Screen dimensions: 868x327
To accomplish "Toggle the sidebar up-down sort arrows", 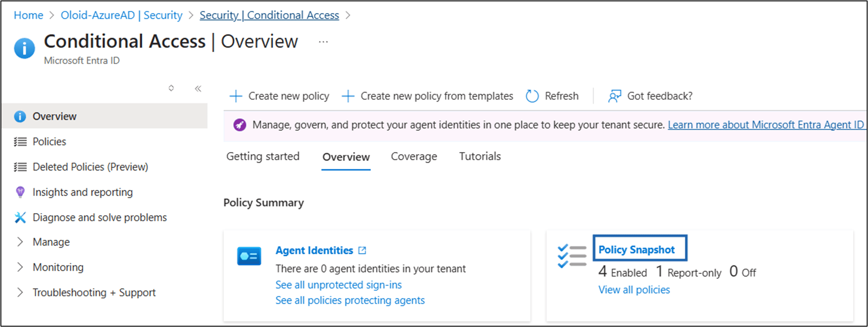I will [171, 88].
